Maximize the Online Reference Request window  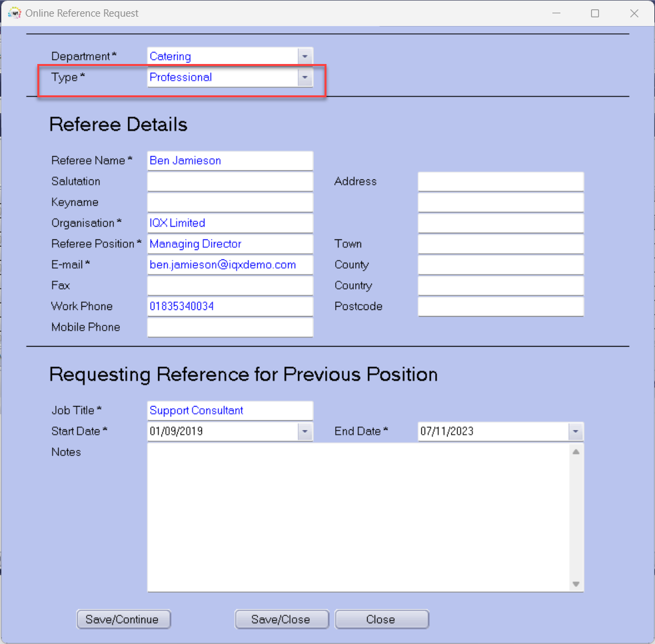(595, 13)
